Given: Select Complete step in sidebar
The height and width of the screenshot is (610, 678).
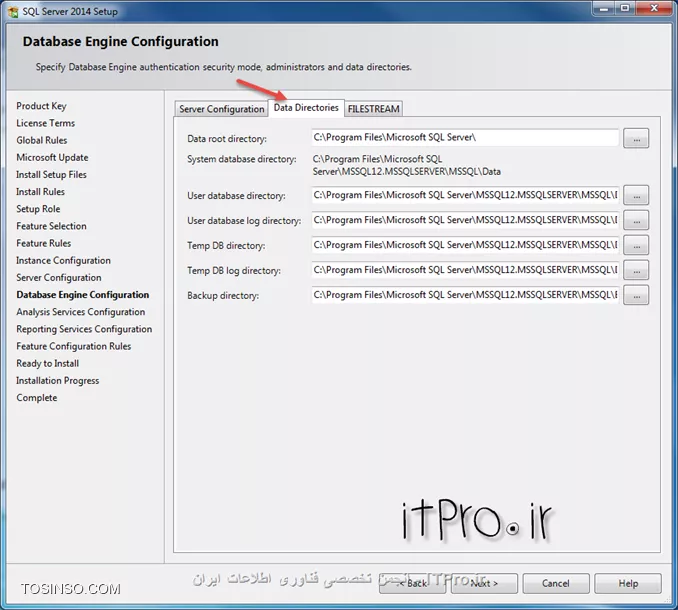Looking at the screenshot, I should (x=37, y=398).
